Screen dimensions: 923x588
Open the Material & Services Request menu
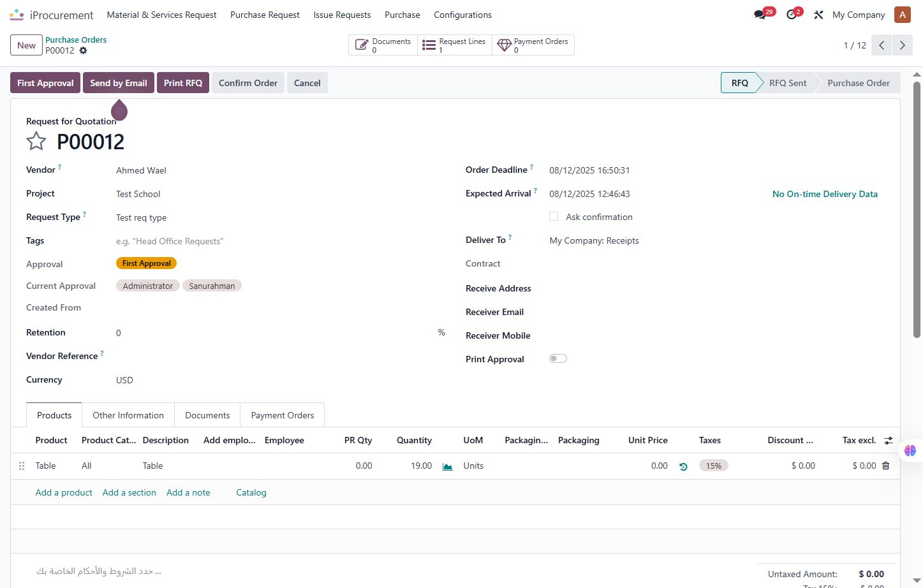point(161,15)
